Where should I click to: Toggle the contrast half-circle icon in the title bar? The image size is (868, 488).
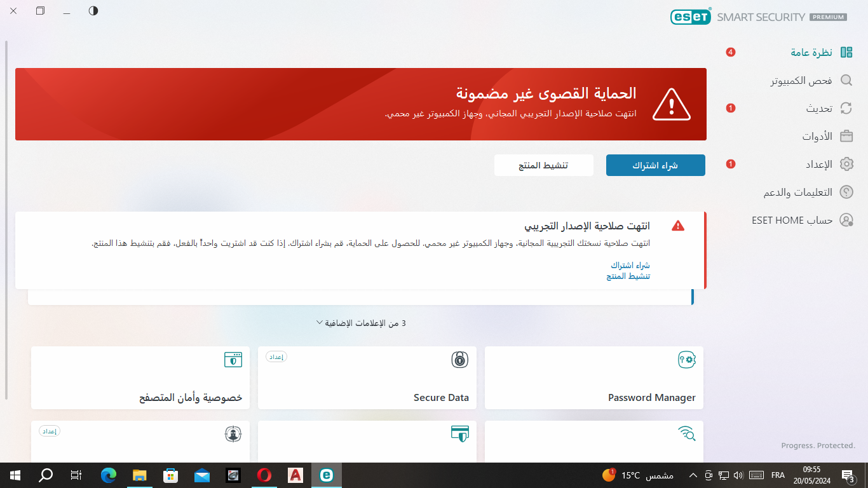(93, 11)
